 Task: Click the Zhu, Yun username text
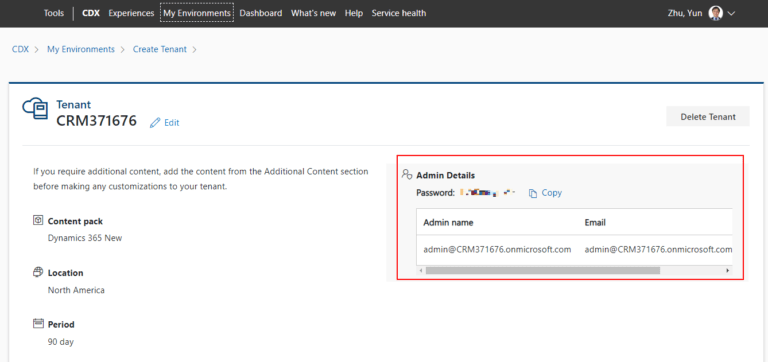coord(685,13)
